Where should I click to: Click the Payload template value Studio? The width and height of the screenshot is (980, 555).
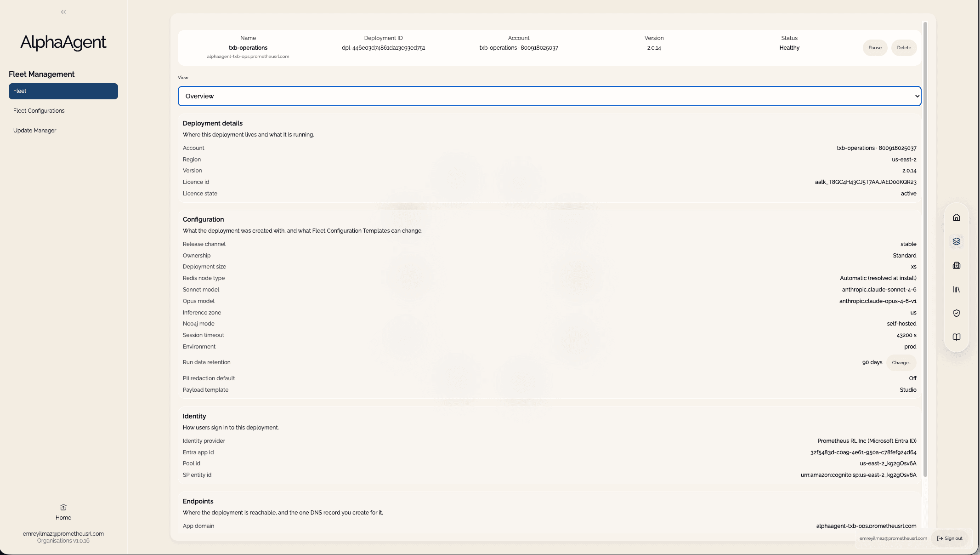(x=908, y=390)
